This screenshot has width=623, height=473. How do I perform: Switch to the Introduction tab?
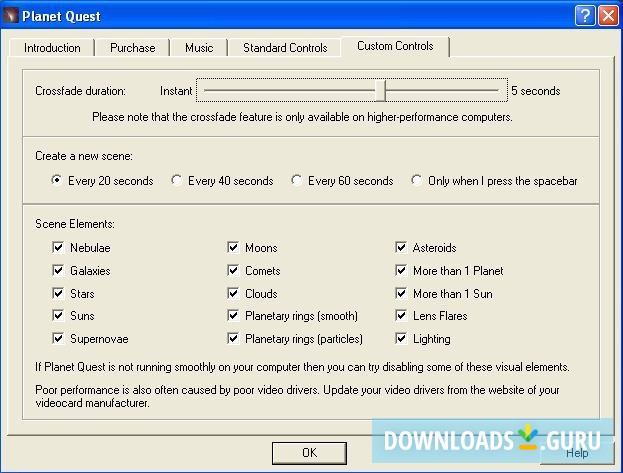[x=52, y=48]
